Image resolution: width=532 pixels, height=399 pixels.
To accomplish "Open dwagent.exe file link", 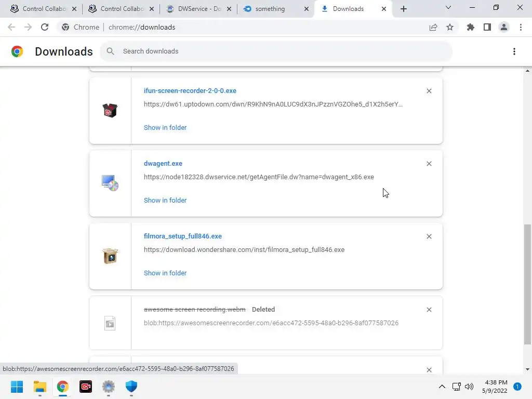I will pos(163,163).
